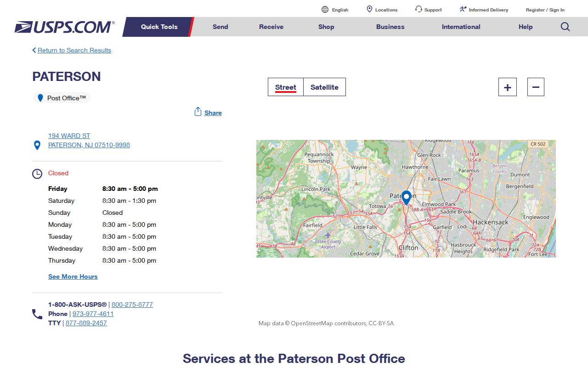Zoom out the map with minus button
The image size is (588, 368).
536,87
